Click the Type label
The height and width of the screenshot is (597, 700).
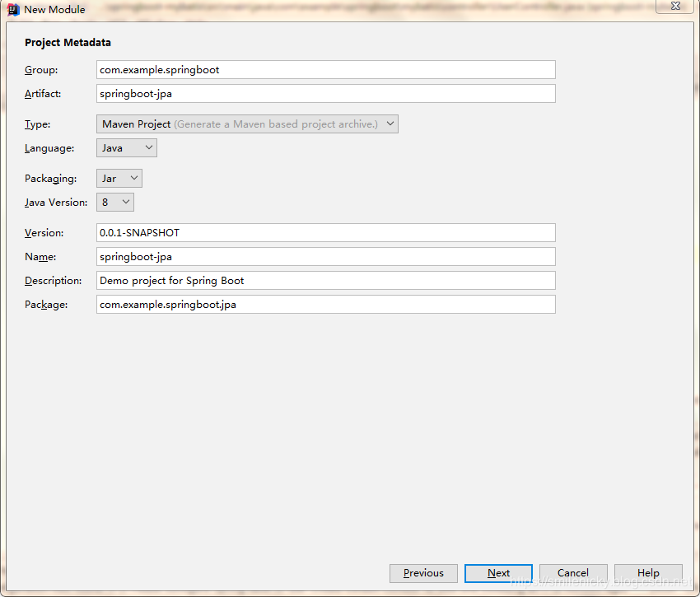[x=38, y=124]
